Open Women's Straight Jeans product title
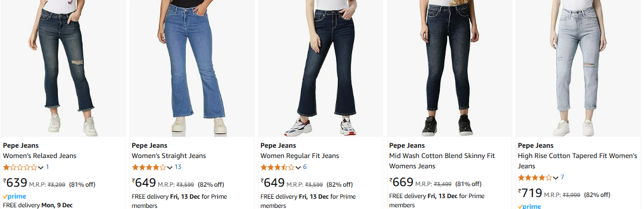644x209 pixels. pos(169,156)
